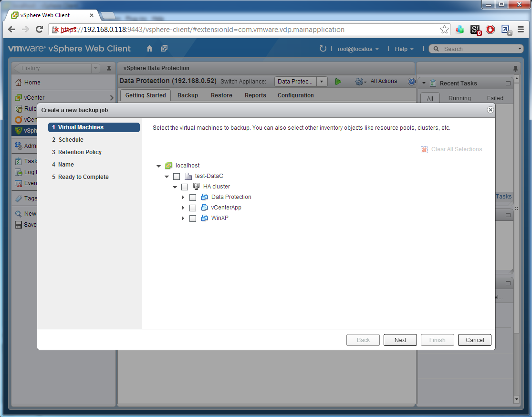Click the Clear All Selections link
Viewport: 532px width, 417px height.
point(456,149)
